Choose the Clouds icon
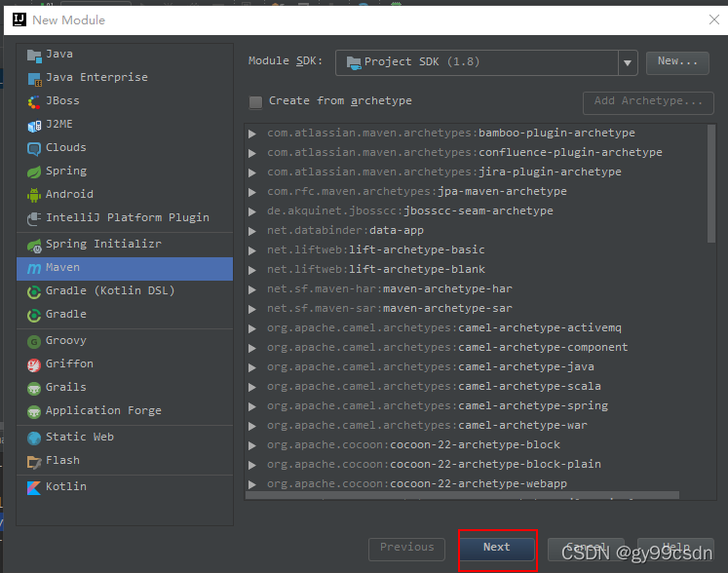This screenshot has width=728, height=573. pos(34,148)
